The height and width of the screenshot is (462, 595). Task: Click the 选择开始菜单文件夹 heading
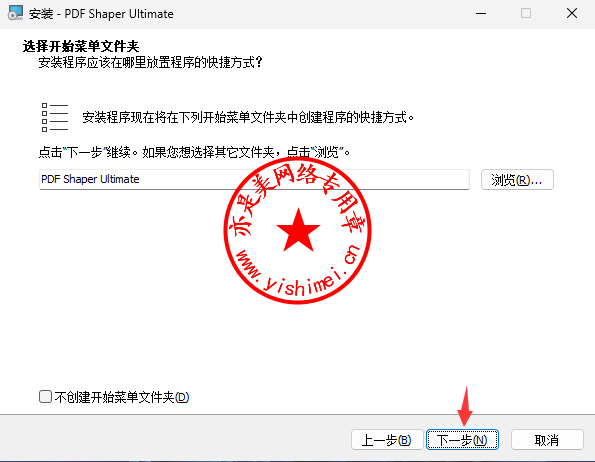point(81,46)
